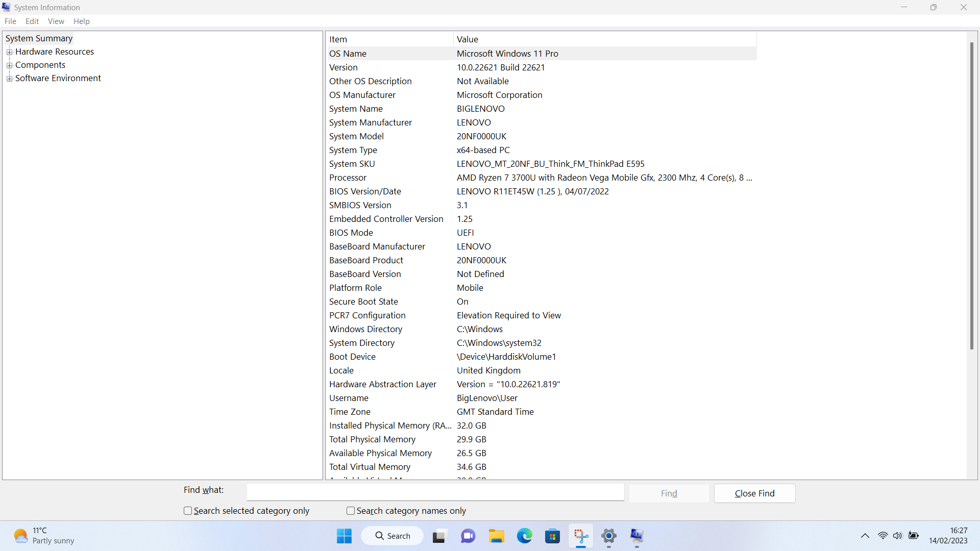
Task: Show hidden system tray icons
Action: point(865,536)
